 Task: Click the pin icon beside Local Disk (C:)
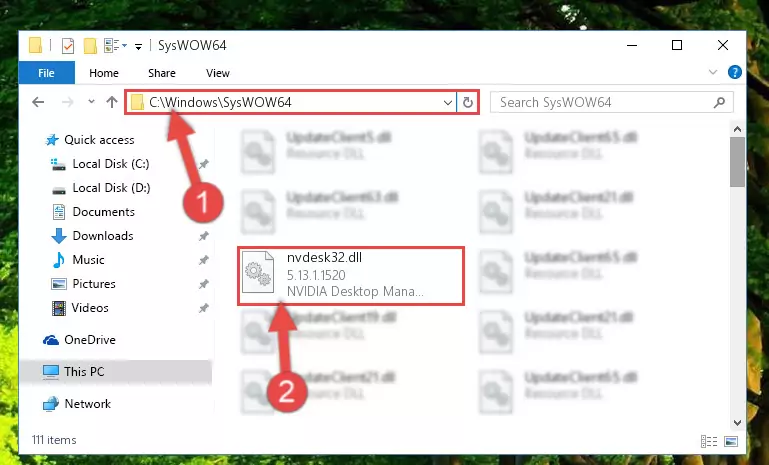(204, 164)
